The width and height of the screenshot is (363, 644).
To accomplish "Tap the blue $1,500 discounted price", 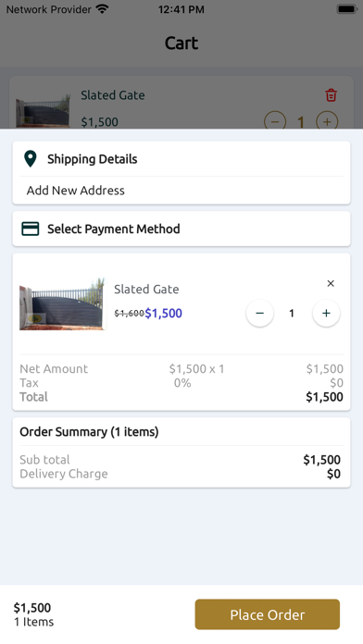I will [x=164, y=314].
